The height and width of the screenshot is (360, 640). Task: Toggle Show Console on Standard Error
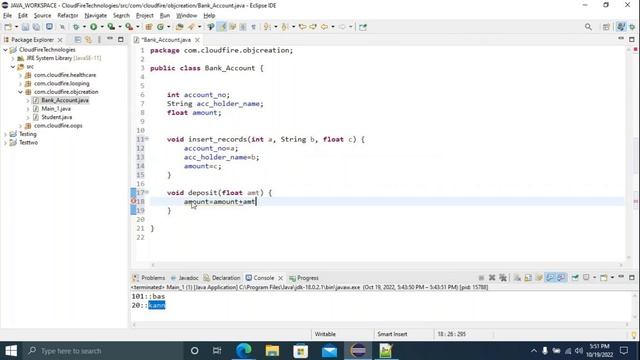561,278
